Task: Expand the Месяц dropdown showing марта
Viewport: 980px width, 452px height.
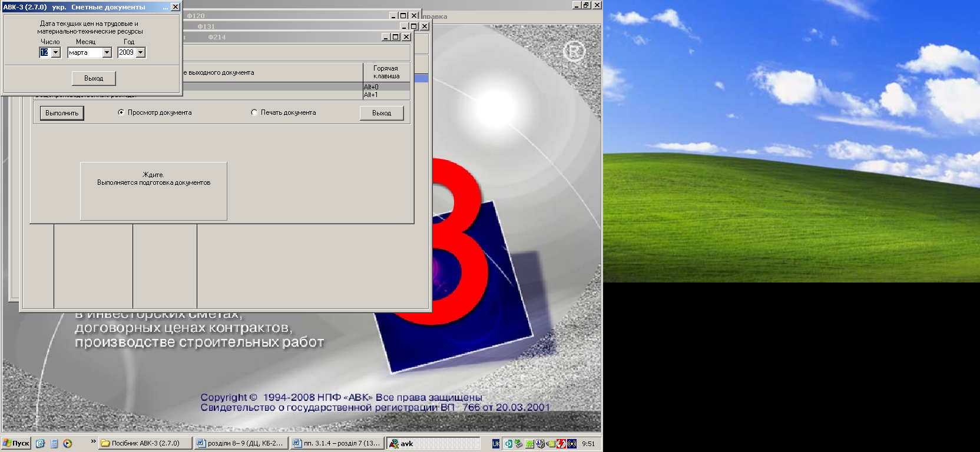Action: (x=107, y=52)
